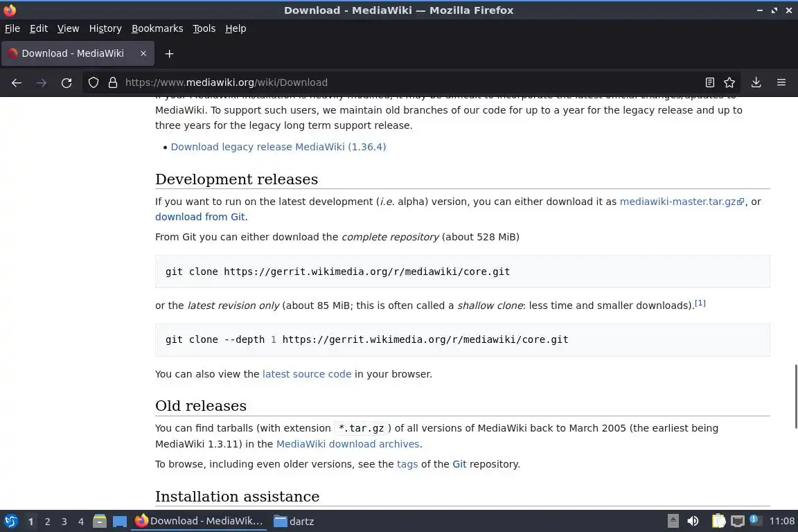Open Firefox hamburger application menu

[781, 82]
